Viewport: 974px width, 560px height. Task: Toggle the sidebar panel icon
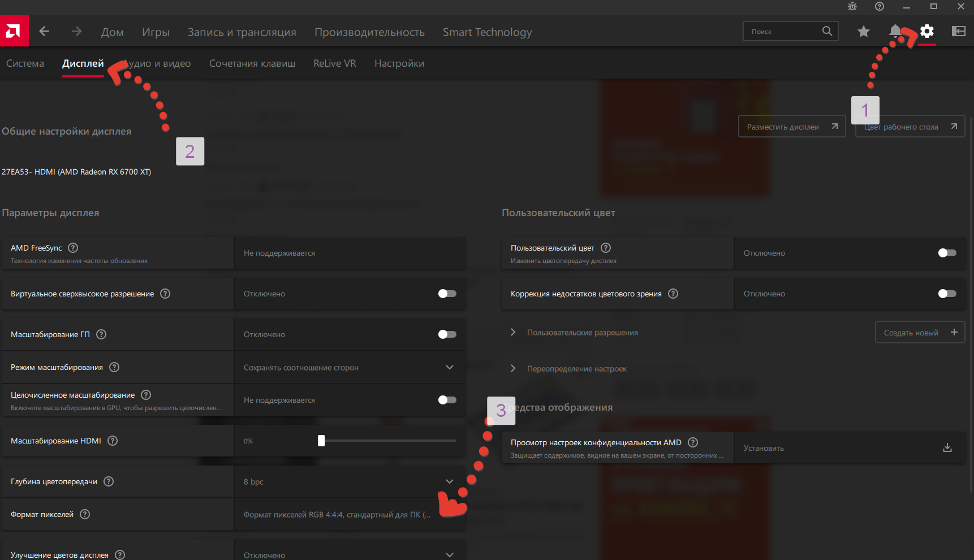click(958, 32)
